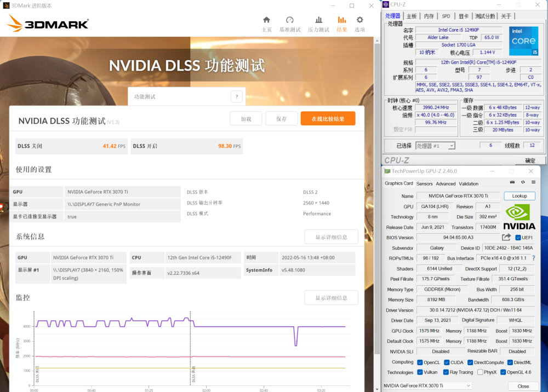Click GPU-Z Close button
Screen dimensions: 548x392
tap(523, 386)
